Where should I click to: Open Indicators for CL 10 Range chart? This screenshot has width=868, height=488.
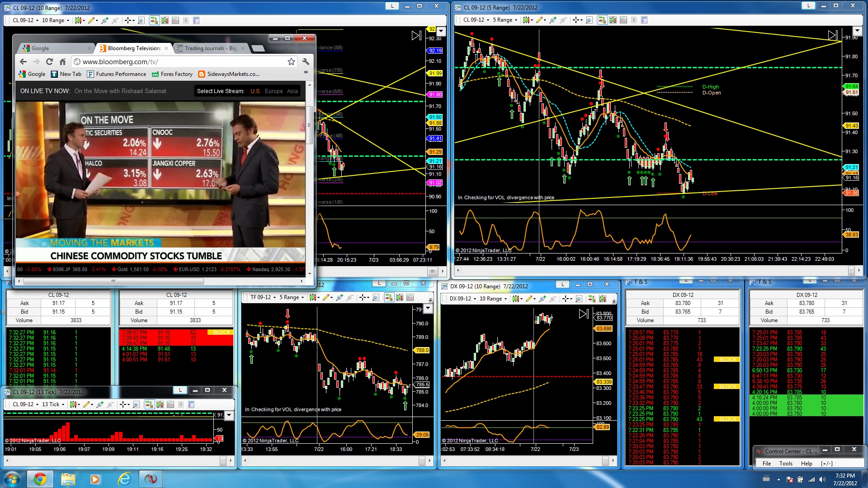click(x=175, y=20)
